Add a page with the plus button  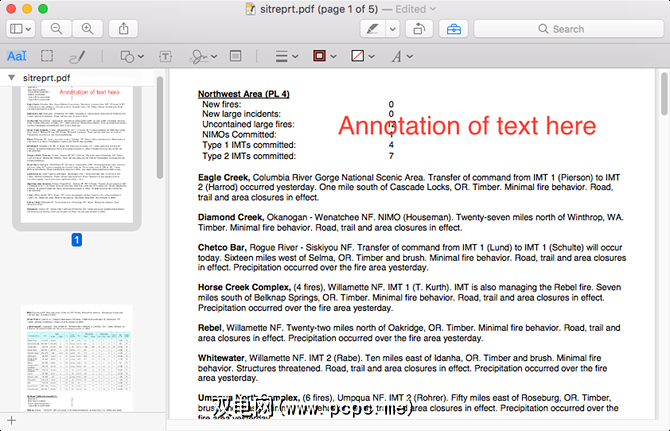point(12,420)
